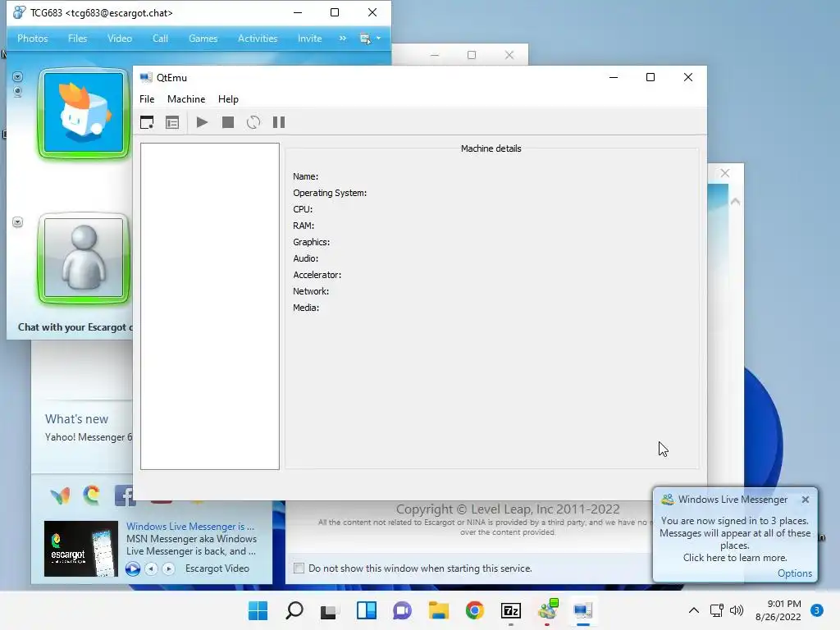Click 'What's new' heading in Messenger
This screenshot has height=630, width=840.
tap(76, 419)
